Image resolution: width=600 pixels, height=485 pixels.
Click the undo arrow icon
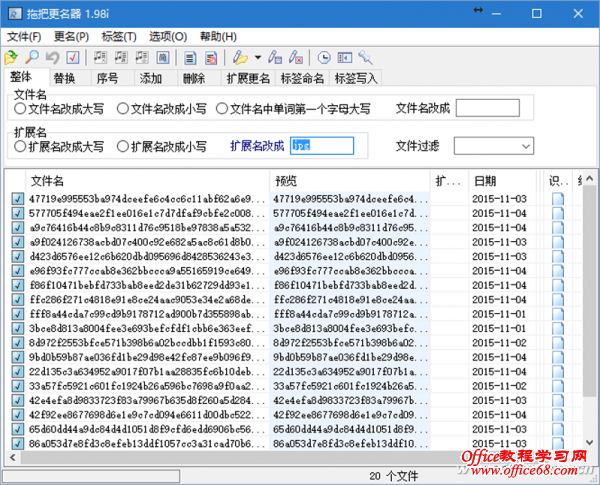pyautogui.click(x=52, y=58)
